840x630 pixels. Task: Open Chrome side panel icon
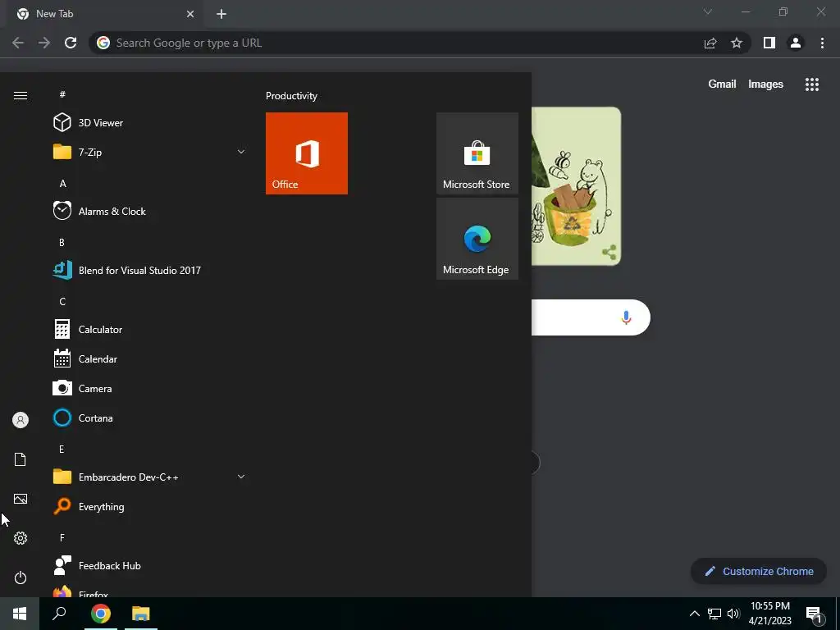[769, 43]
